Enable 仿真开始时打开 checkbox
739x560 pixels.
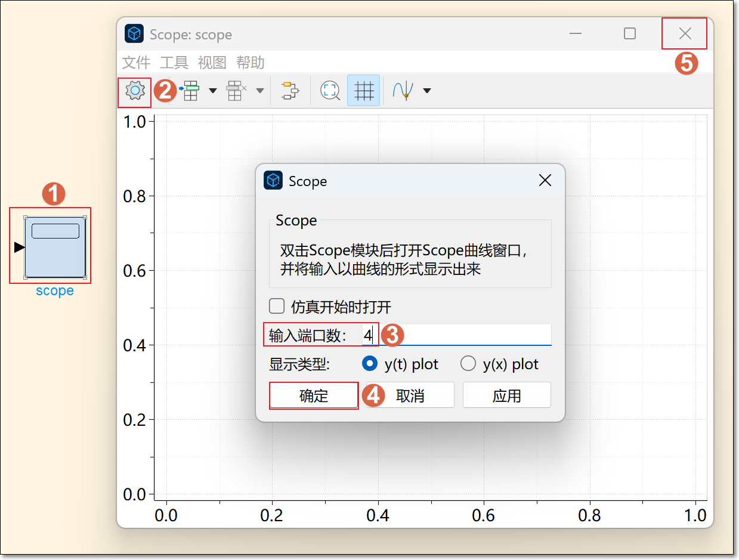click(x=277, y=307)
